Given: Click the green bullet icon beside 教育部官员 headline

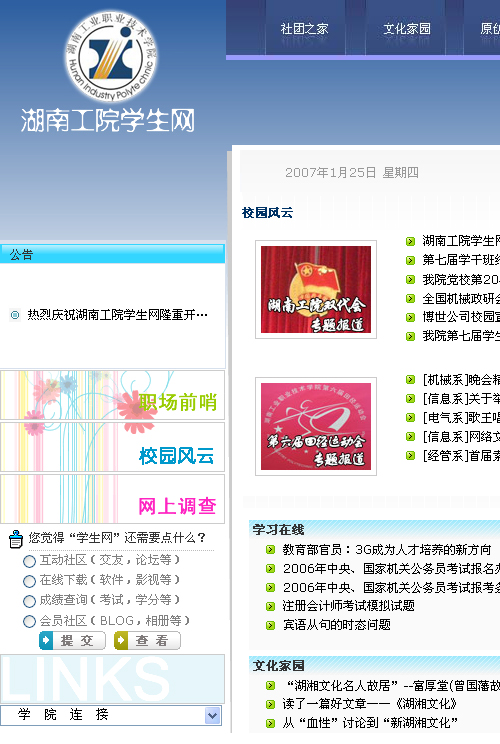Looking at the screenshot, I should 270,549.
